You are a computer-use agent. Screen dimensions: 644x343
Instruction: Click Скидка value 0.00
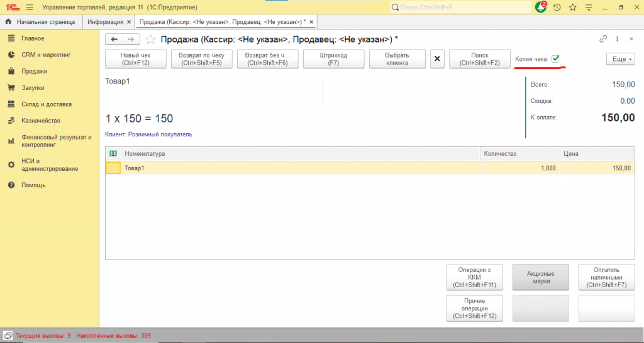point(628,101)
